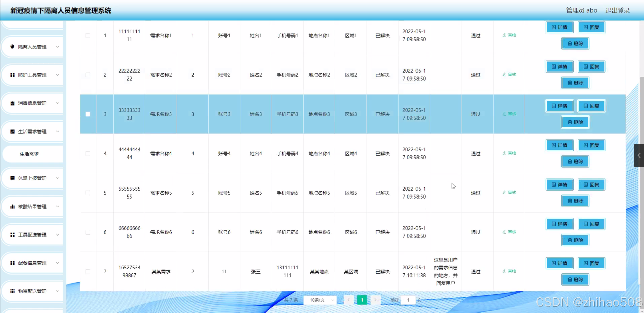This screenshot has height=313, width=644.
Task: Check the checkbox for row 7
Action: (x=88, y=272)
